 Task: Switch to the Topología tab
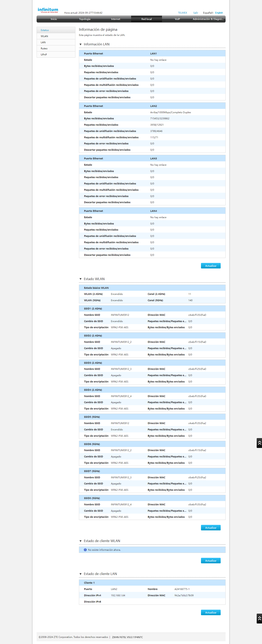click(85, 19)
